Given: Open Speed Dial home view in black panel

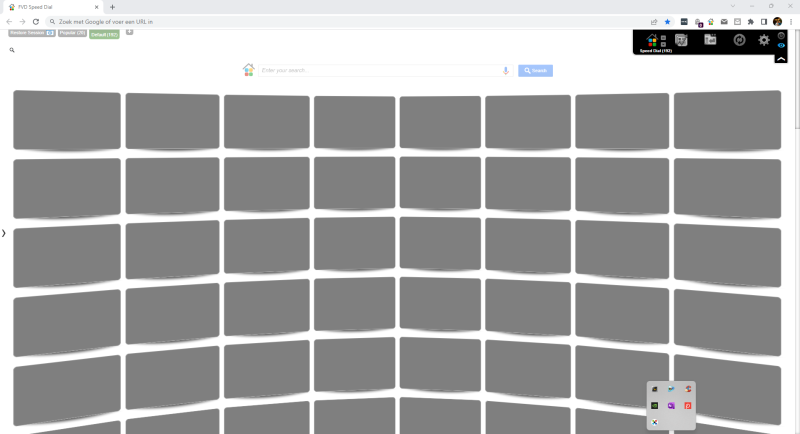Looking at the screenshot, I should [652, 40].
